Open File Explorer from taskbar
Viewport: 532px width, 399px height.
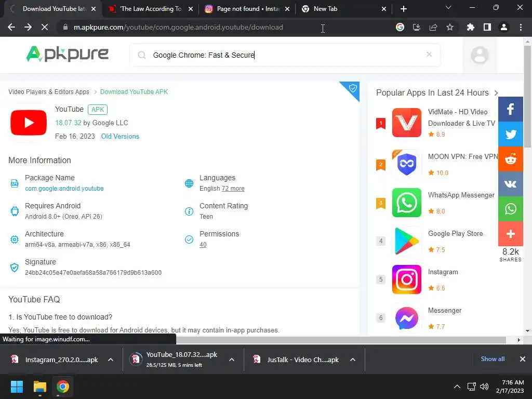pyautogui.click(x=39, y=387)
